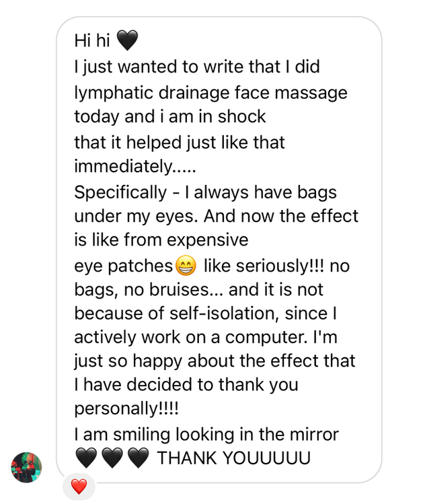The height and width of the screenshot is (504, 421).
Task: Click the middle black heart before THANK YOUUUUU
Action: pos(112,459)
